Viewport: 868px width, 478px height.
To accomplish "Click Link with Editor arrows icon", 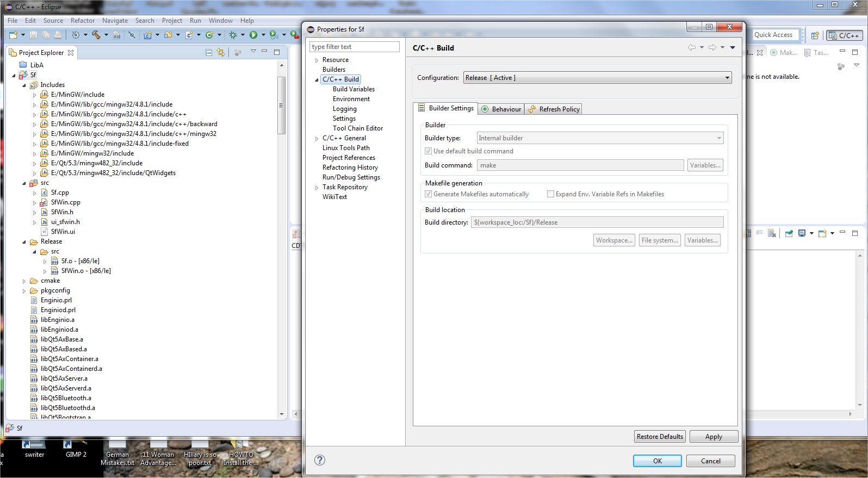I will 220,52.
